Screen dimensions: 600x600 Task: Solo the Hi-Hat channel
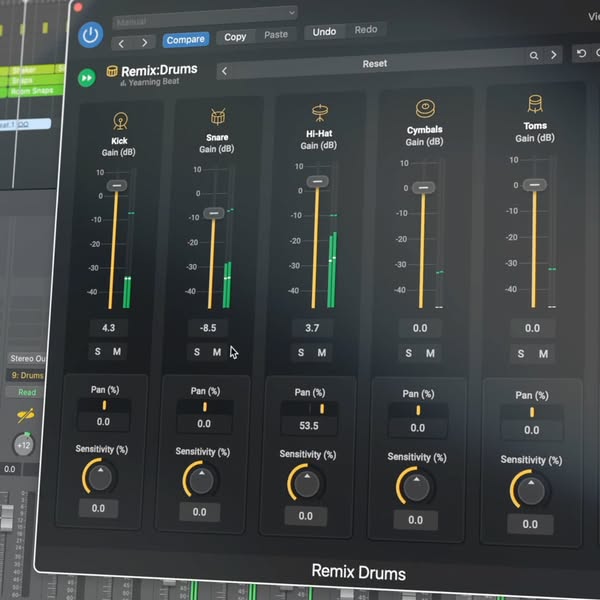(x=301, y=352)
